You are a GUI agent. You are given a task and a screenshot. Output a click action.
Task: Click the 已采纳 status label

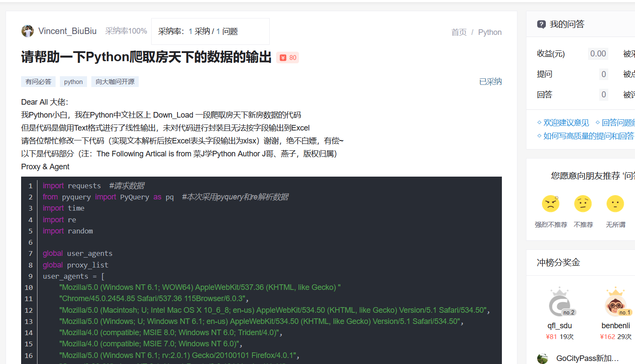[490, 82]
